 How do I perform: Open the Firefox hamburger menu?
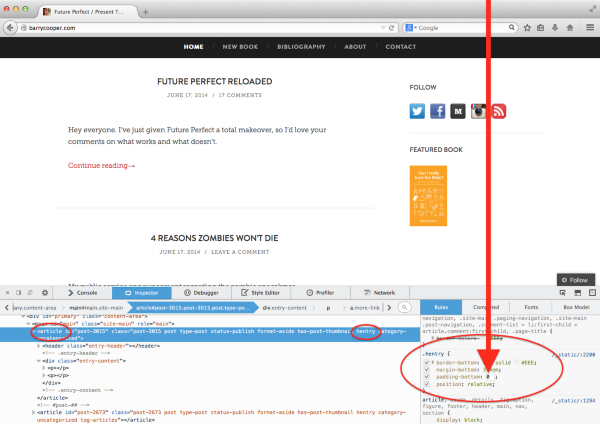(x=589, y=28)
